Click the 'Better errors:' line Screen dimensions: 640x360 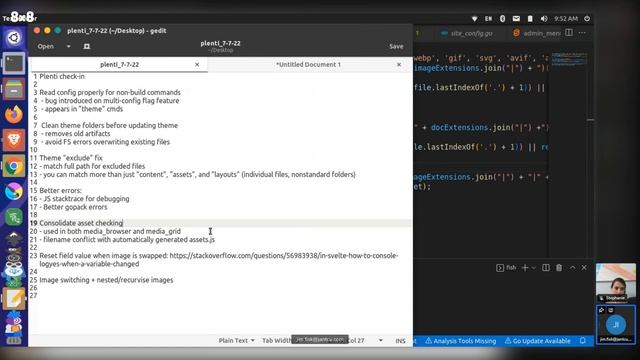pyautogui.click(x=60, y=191)
